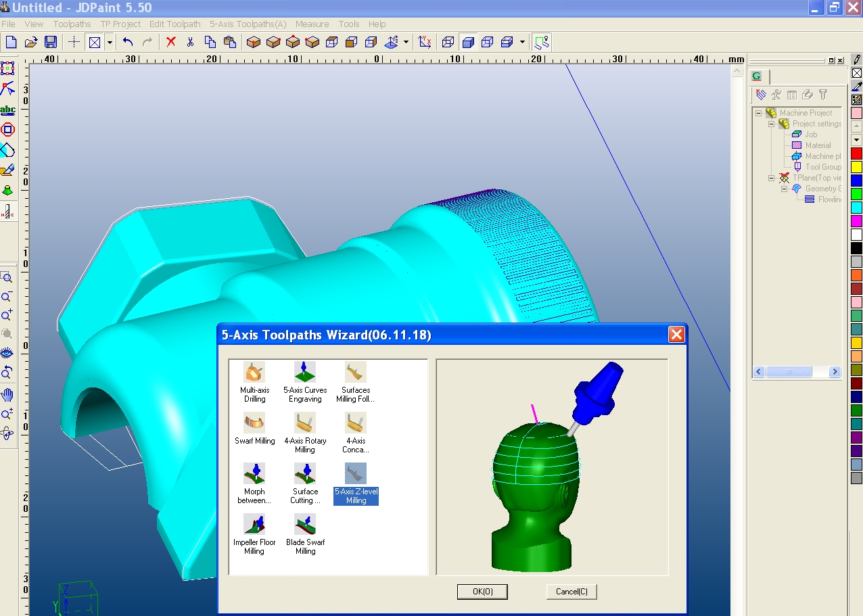Viewport: 863px width, 616px height.
Task: Click the zoom out magnifier tool
Action: [x=7, y=297]
